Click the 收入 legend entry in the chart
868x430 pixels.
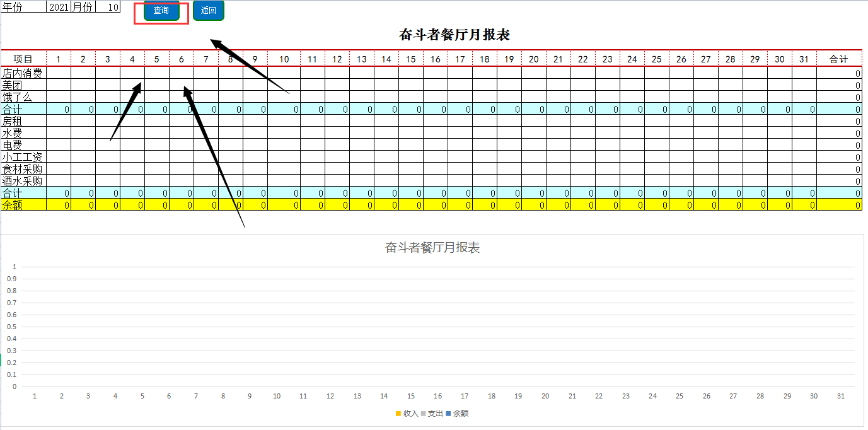point(407,414)
